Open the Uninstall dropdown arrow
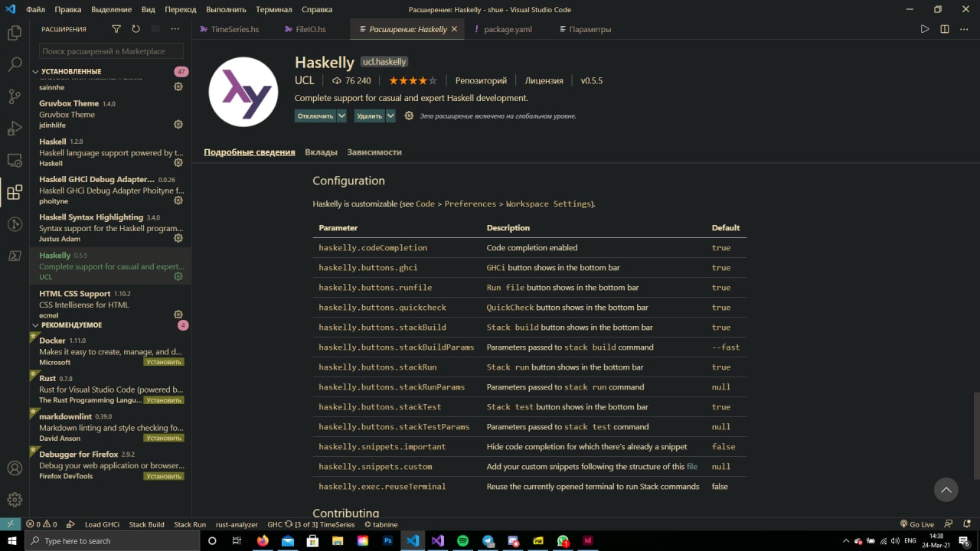Viewport: 980px width, 551px height. (x=390, y=116)
